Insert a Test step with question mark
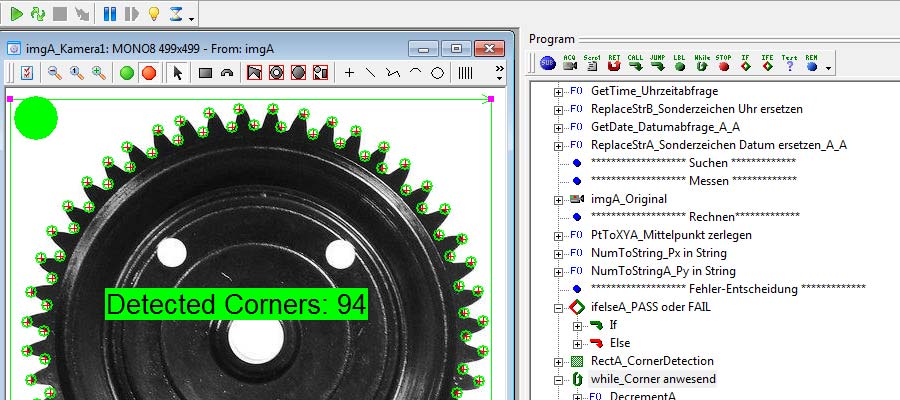Viewport: 900px width, 400px height. (x=789, y=63)
